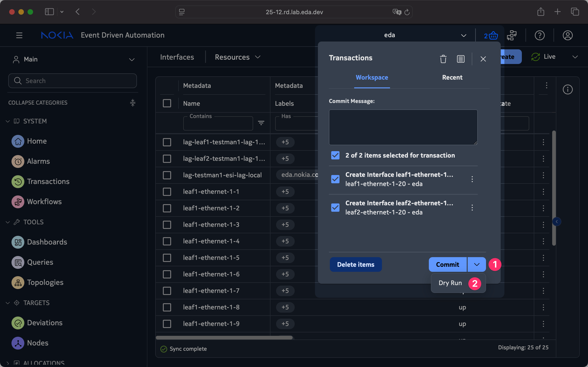
Task: Click the trash icon in Transactions panel
Action: 443,59
